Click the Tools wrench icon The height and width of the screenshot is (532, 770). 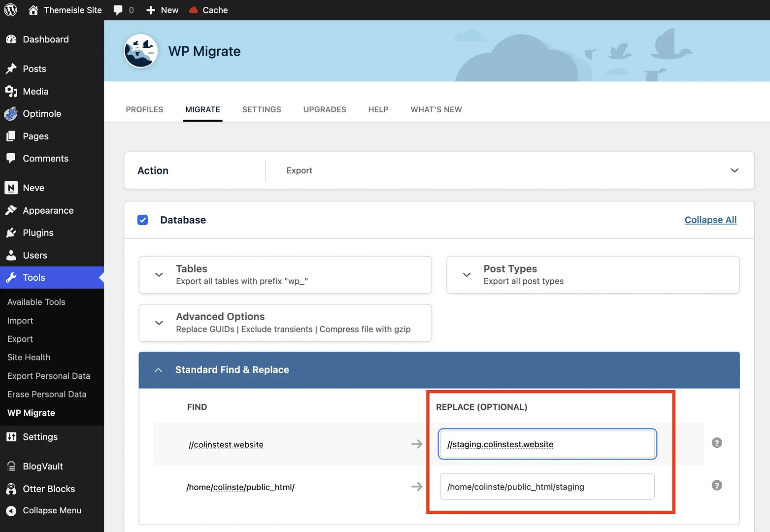(11, 278)
